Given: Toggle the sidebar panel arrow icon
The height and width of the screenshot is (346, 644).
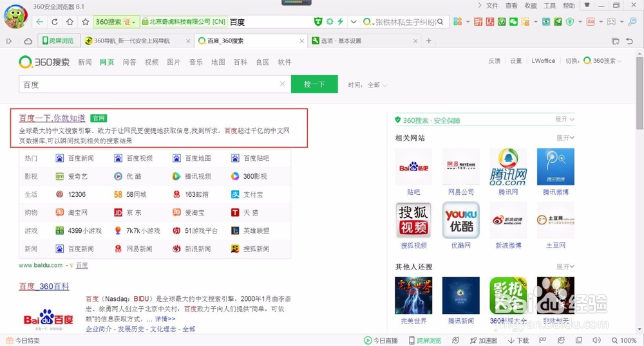Looking at the screenshot, I should pos(9,41).
